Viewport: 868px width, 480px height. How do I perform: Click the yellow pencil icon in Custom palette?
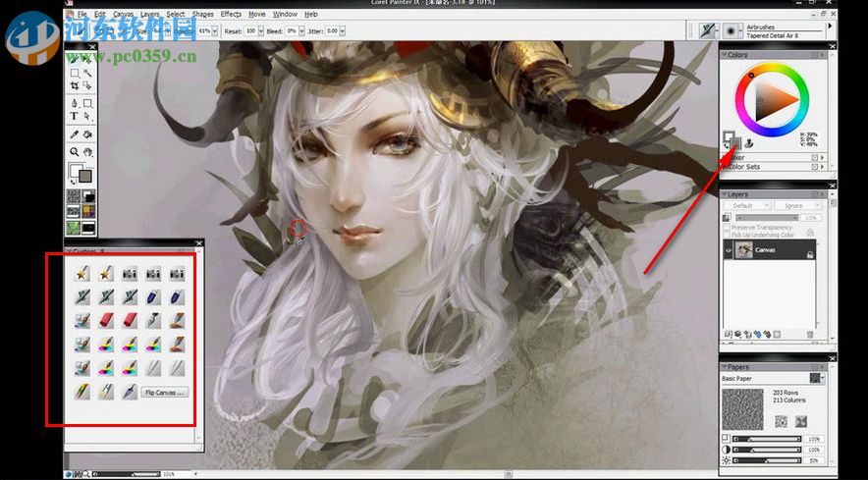click(x=81, y=392)
